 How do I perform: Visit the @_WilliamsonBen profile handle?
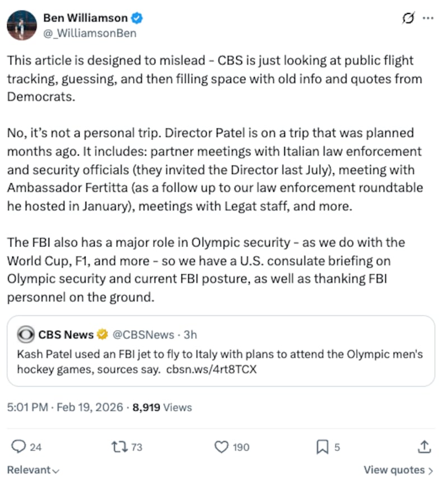[90, 33]
